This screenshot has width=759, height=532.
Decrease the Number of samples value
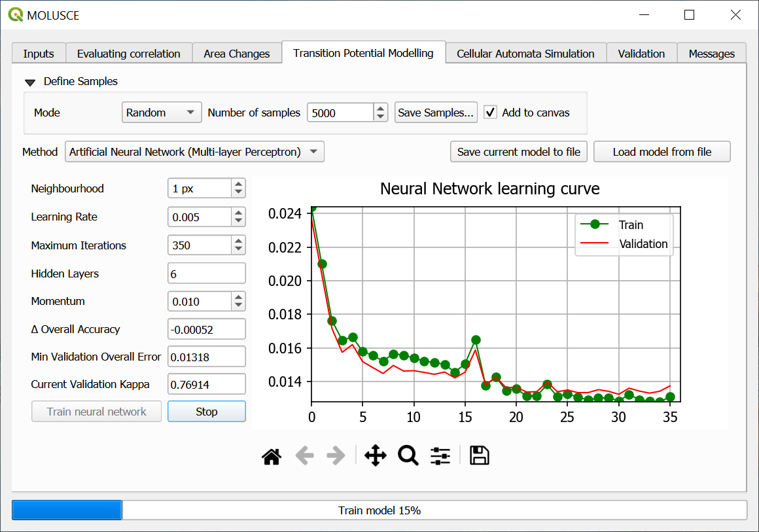click(x=380, y=116)
